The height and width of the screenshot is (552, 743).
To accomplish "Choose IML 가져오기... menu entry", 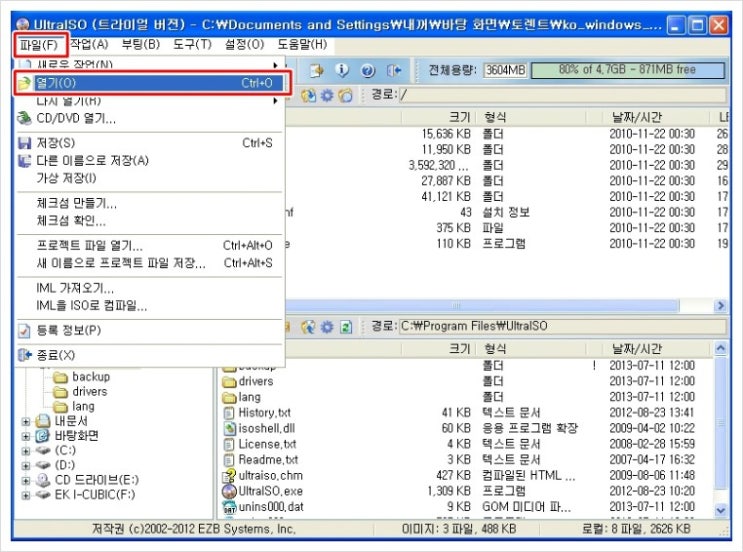I will [151, 288].
